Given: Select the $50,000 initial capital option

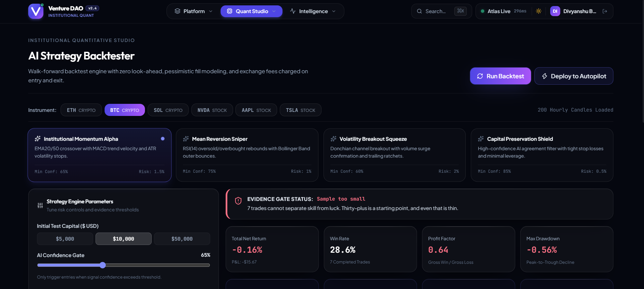Looking at the screenshot, I should pyautogui.click(x=182, y=239).
